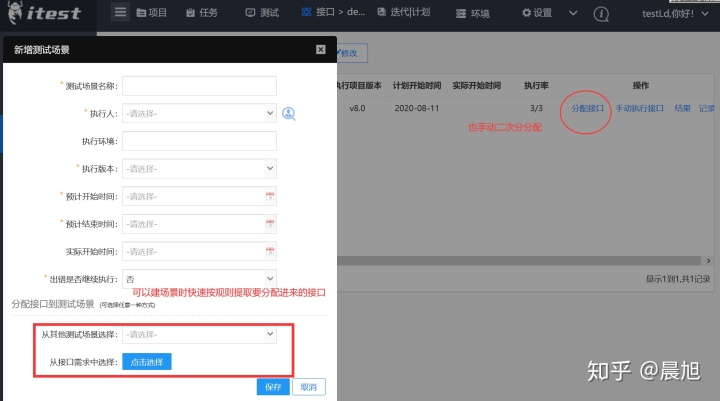Image resolution: width=720 pixels, height=401 pixels.
Task: Click the 计划开始时间 column header
Action: click(417, 85)
